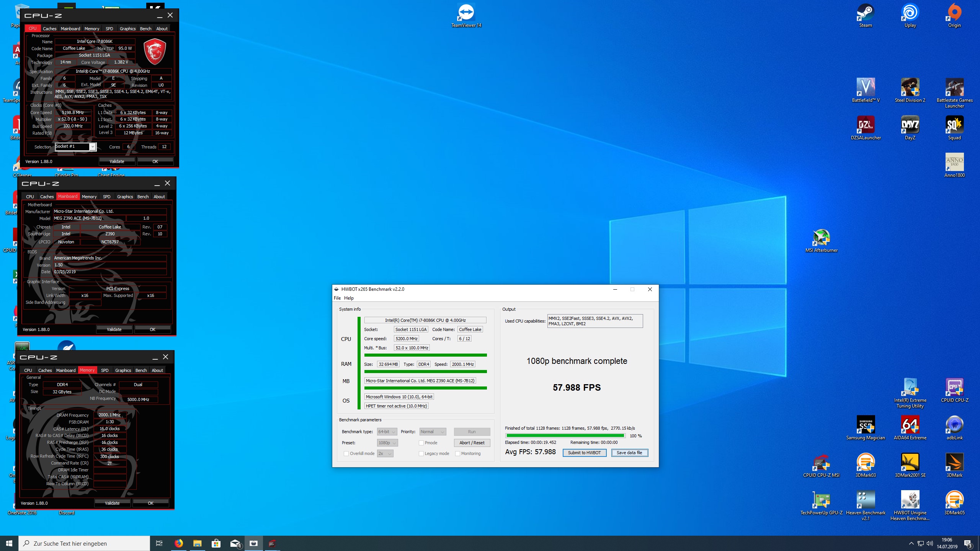Open the Battlestate Games Launcher icon
This screenshot has height=551, width=980.
[954, 93]
